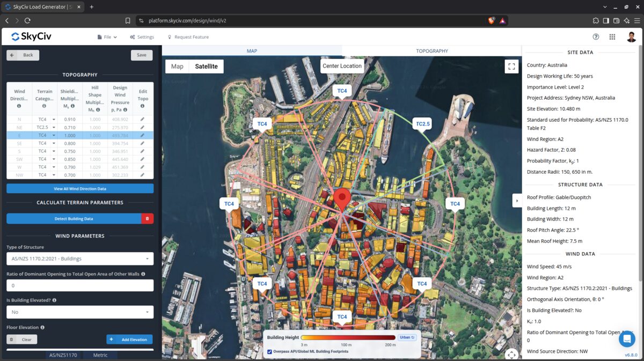Viewport: 644px width, 361px height.
Task: Click the Building Height color gradient bar
Action: click(348, 337)
